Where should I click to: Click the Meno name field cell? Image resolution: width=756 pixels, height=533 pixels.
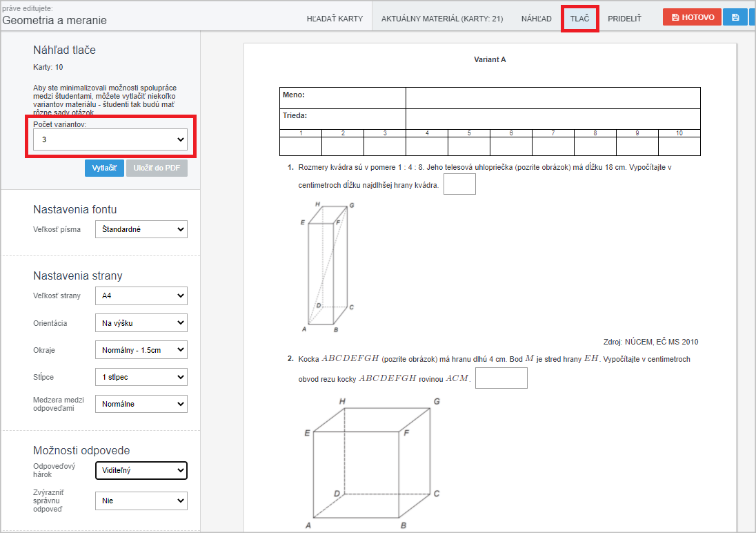553,98
